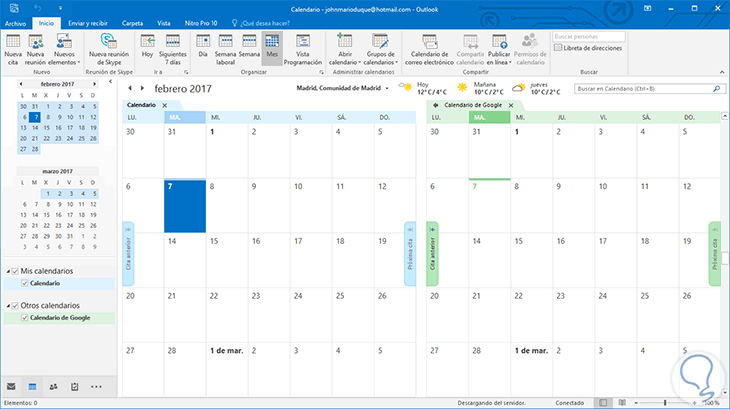The image size is (730, 409).
Task: Select the Mes calendar view
Action: (272, 47)
